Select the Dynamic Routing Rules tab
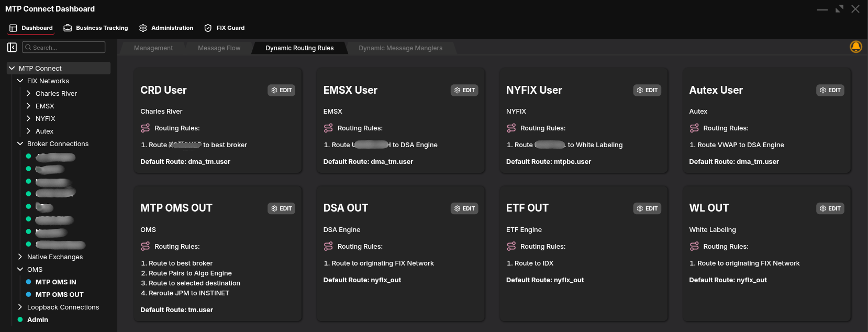868x332 pixels. point(299,48)
